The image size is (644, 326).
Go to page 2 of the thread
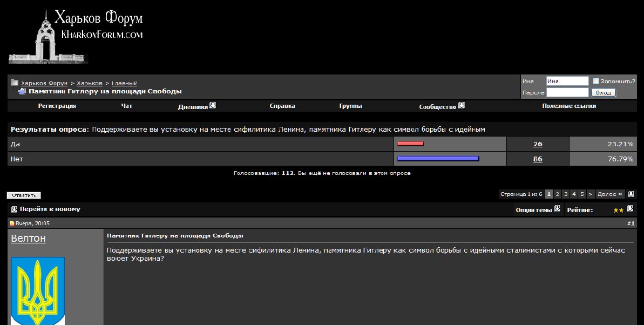click(557, 194)
